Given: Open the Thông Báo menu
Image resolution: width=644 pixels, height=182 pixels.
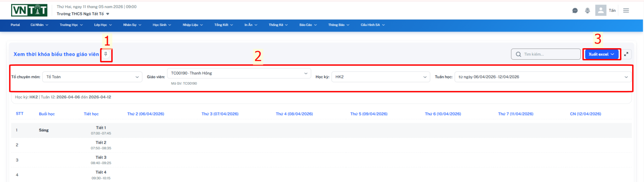Looking at the screenshot, I should 339,25.
